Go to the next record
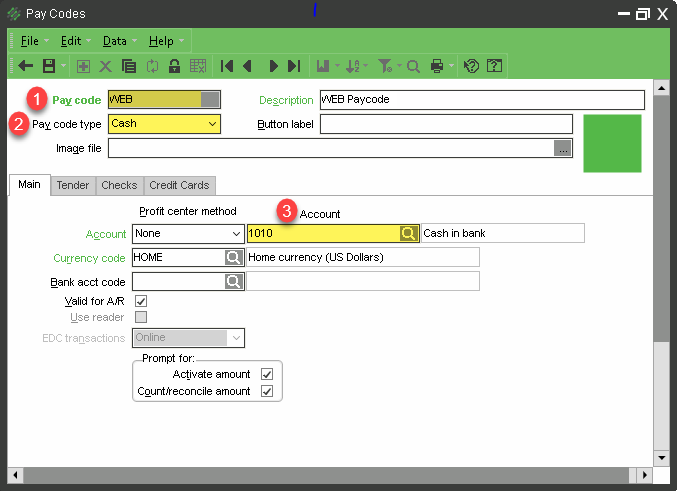This screenshot has width=677, height=491. pos(273,66)
